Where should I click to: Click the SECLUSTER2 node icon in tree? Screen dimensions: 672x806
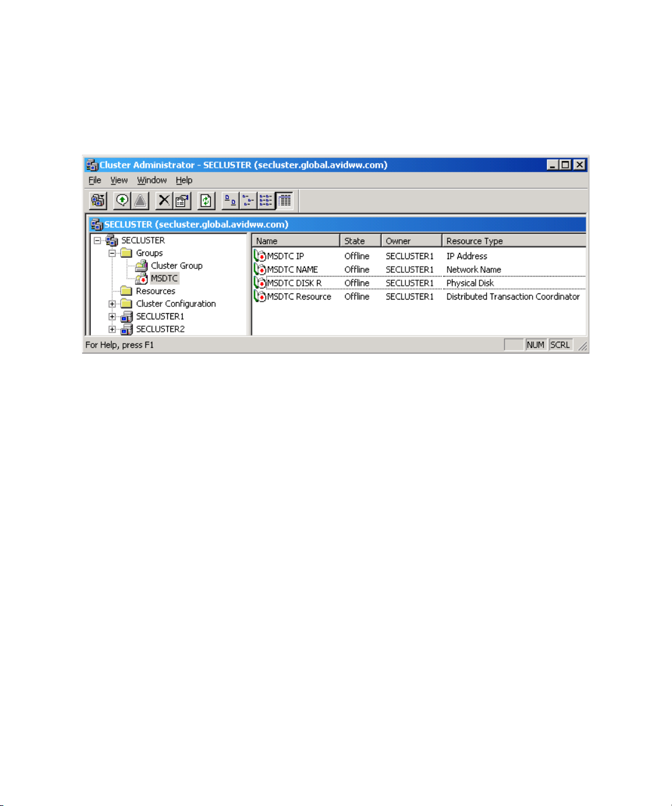point(126,329)
